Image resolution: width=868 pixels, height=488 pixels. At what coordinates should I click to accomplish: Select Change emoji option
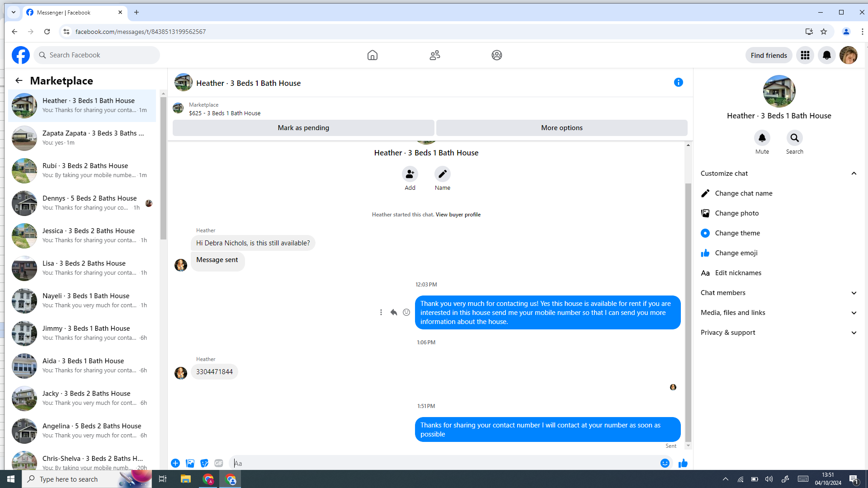coord(778,253)
